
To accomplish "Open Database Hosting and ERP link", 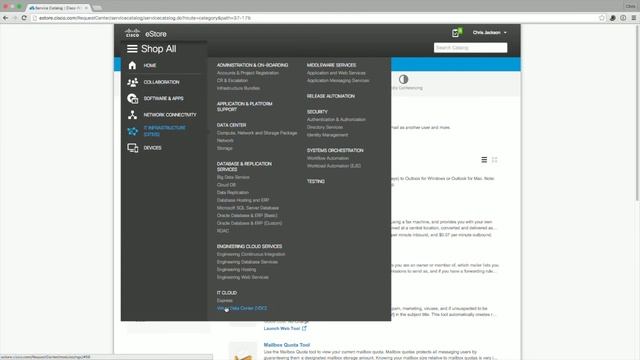I will point(243,200).
